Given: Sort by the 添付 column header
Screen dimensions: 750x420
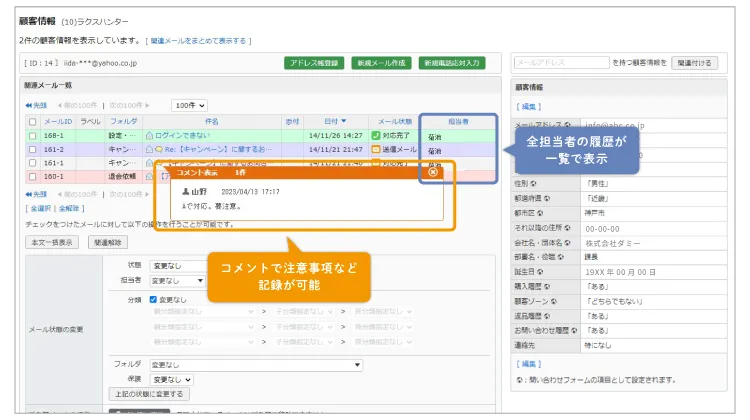Looking at the screenshot, I should coord(292,122).
